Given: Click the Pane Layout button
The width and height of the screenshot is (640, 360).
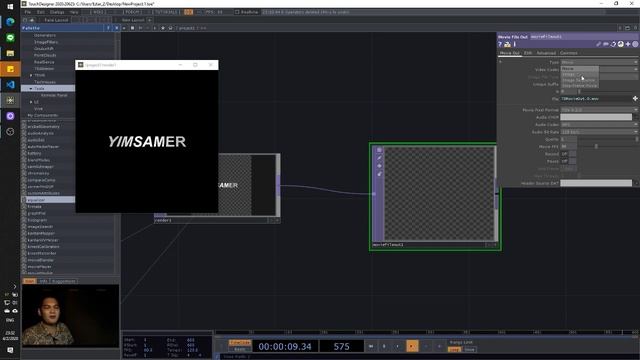Looking at the screenshot, I should (x=56, y=20).
